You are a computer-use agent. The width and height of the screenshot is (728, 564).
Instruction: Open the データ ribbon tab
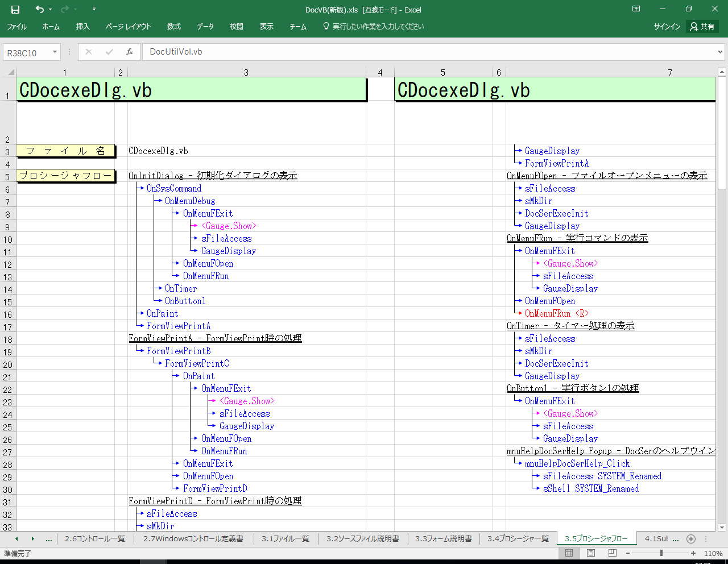[205, 27]
